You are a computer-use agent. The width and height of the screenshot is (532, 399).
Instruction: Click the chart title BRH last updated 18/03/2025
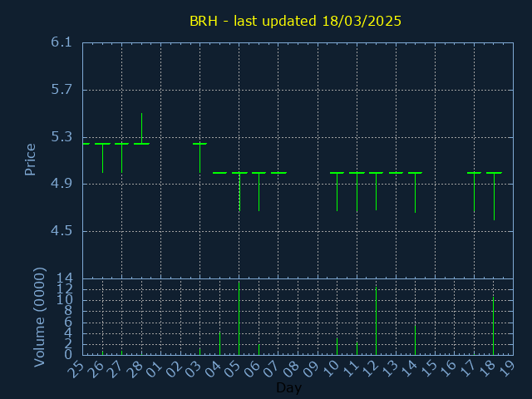coord(295,21)
